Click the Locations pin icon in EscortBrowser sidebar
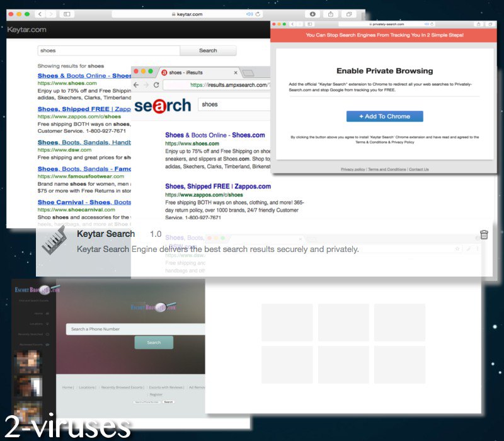 point(47,324)
